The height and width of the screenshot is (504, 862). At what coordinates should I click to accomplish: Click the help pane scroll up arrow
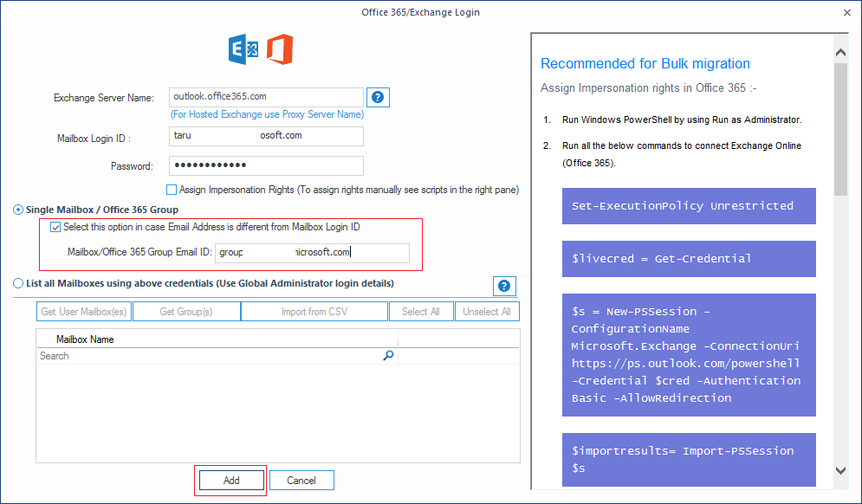coord(840,53)
